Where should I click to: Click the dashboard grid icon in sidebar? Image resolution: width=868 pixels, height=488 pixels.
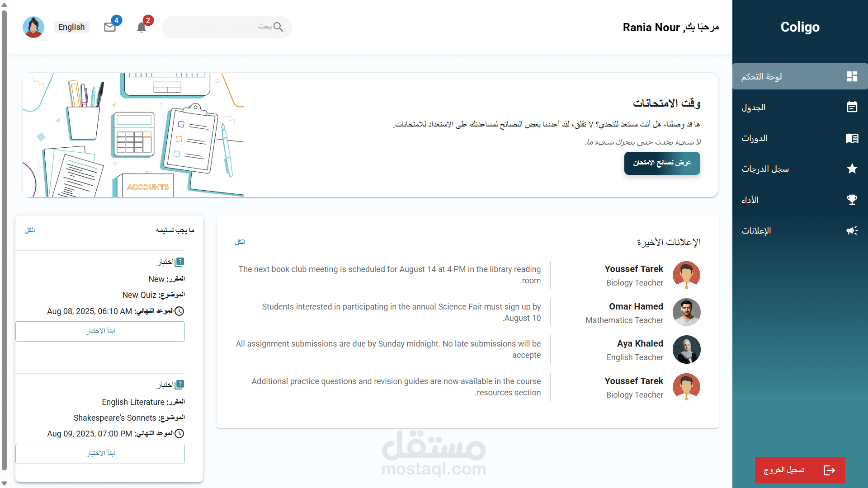(852, 76)
